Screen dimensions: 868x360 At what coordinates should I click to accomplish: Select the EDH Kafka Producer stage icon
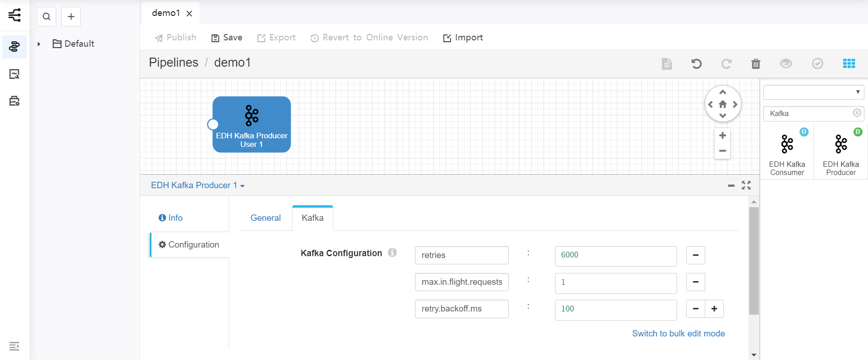[840, 145]
